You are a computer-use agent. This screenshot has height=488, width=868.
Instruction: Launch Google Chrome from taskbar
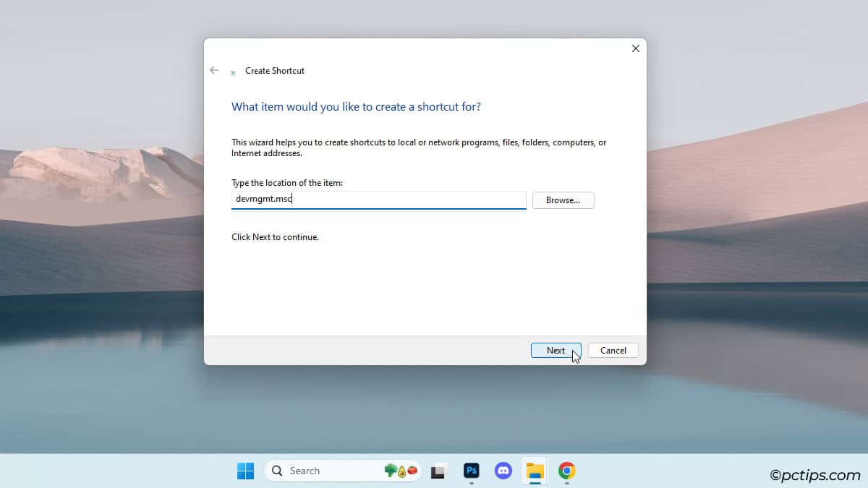coord(567,471)
